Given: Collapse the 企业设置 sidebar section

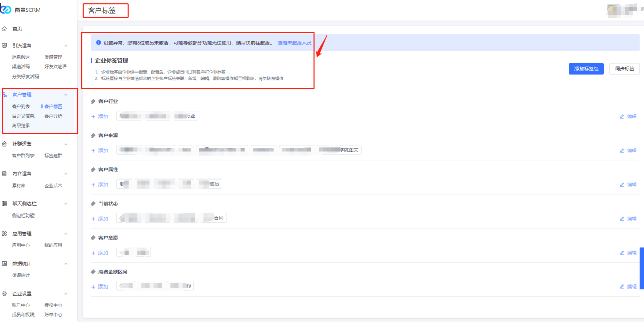Looking at the screenshot, I should [66, 294].
